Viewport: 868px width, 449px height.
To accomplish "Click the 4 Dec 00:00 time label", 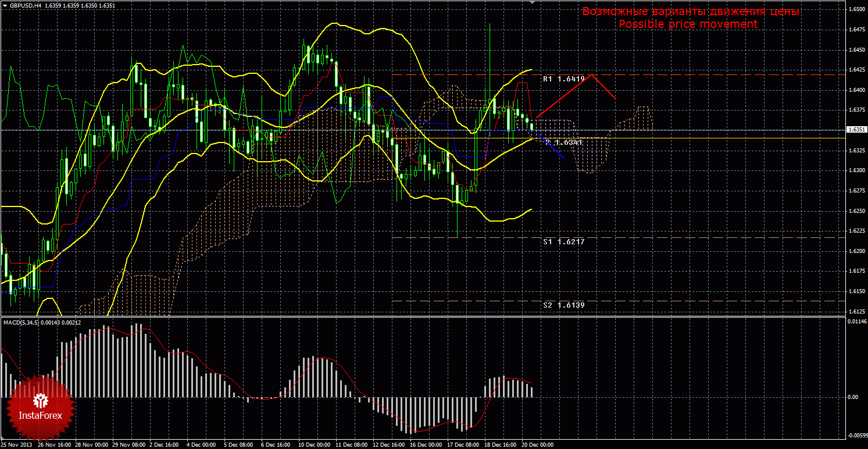I will pos(201,445).
